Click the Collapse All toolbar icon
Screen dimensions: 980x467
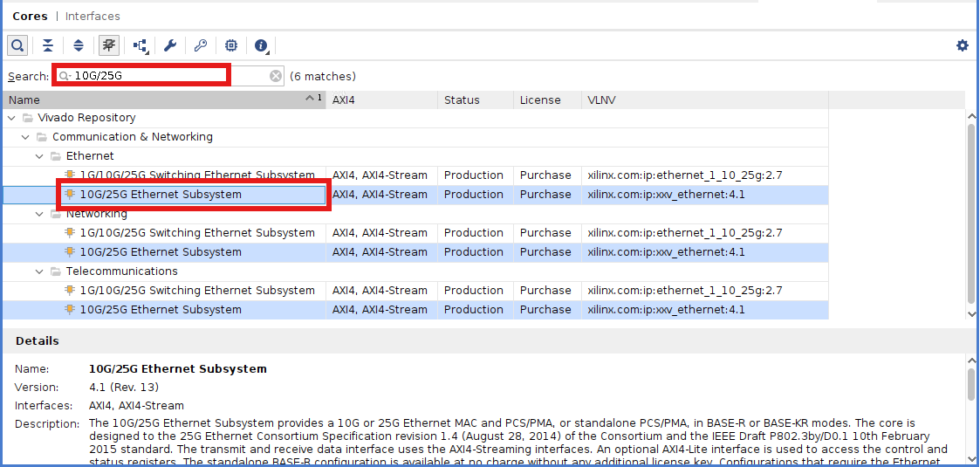click(48, 45)
